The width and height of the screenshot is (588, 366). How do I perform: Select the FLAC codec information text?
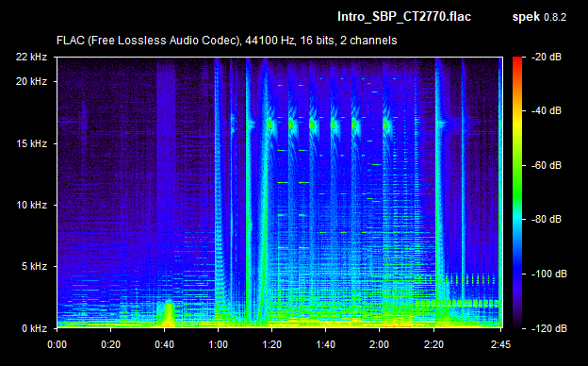click(x=226, y=41)
